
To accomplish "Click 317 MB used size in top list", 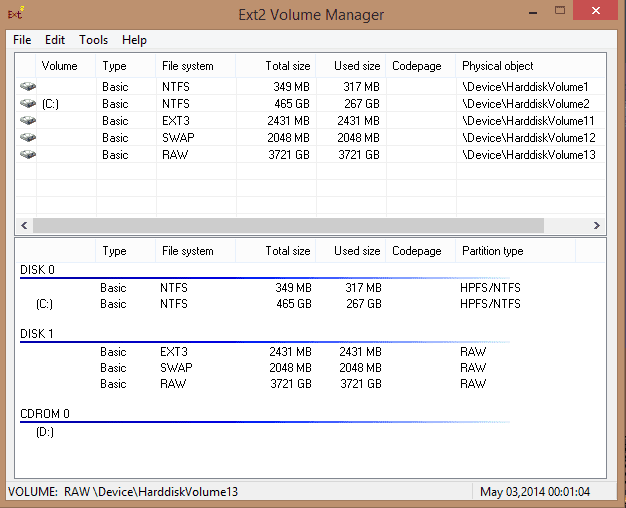I will (x=361, y=87).
